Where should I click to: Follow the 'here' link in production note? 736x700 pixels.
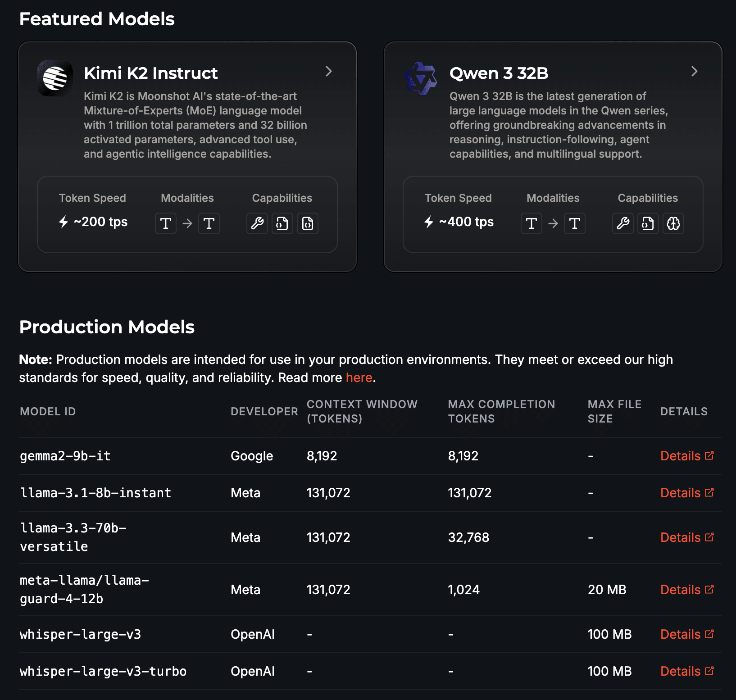tap(359, 377)
